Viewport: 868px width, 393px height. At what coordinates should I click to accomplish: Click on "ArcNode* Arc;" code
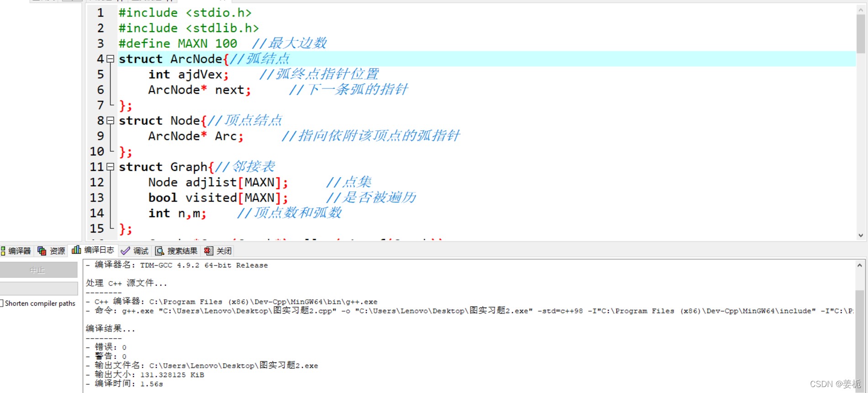[x=196, y=136]
